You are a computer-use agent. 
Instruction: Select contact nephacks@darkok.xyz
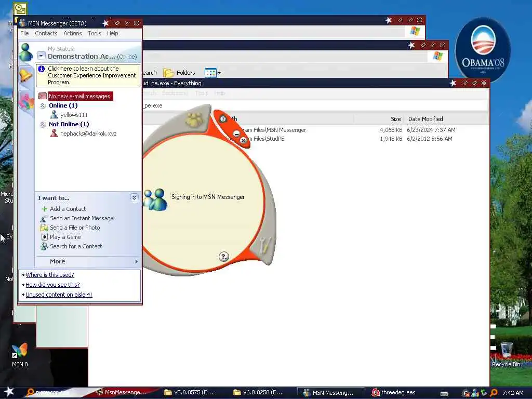tap(88, 134)
